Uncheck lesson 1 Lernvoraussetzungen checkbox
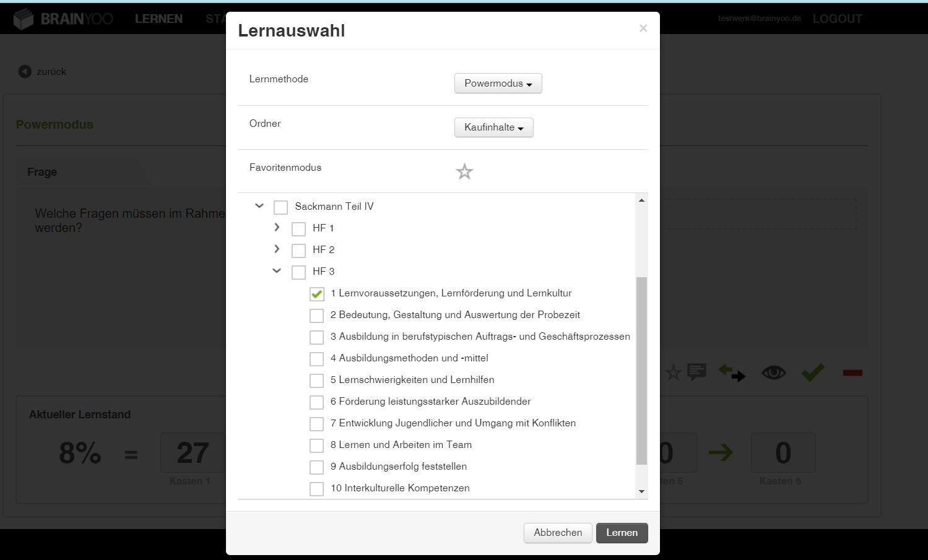Image resolution: width=928 pixels, height=560 pixels. tap(317, 294)
